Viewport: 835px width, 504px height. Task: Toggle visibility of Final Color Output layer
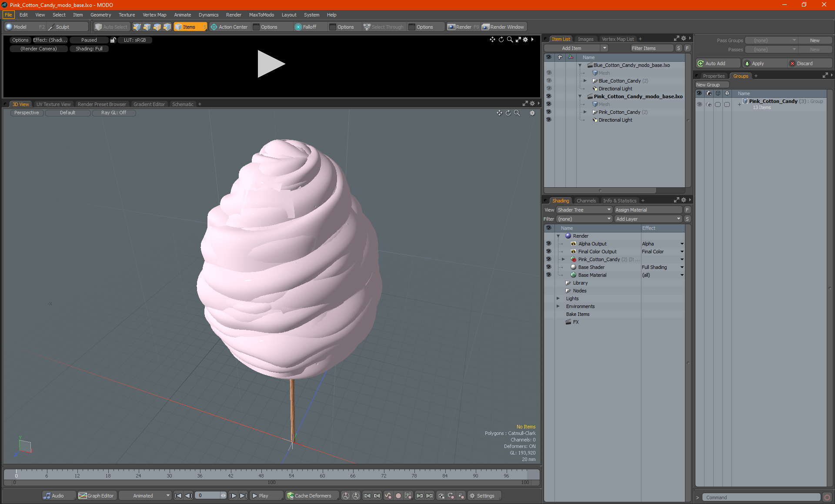pos(548,252)
